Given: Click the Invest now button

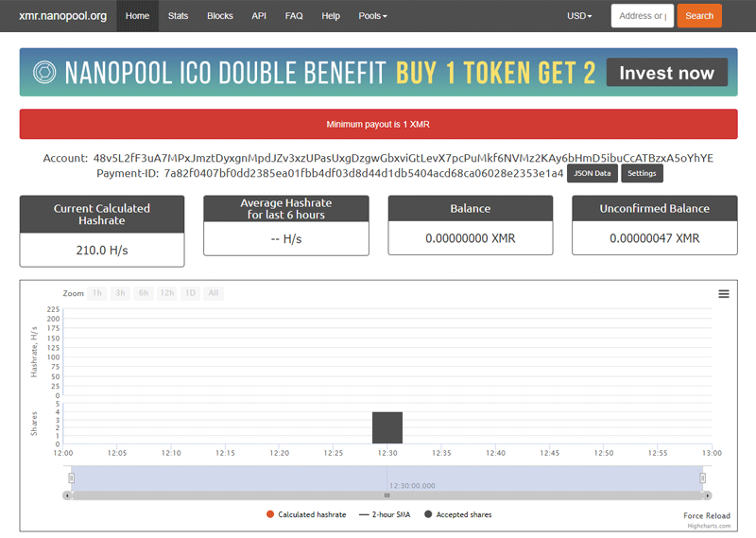Looking at the screenshot, I should click(x=667, y=73).
